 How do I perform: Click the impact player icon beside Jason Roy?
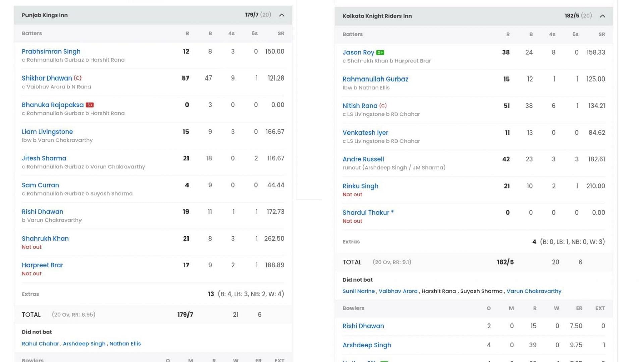point(380,53)
